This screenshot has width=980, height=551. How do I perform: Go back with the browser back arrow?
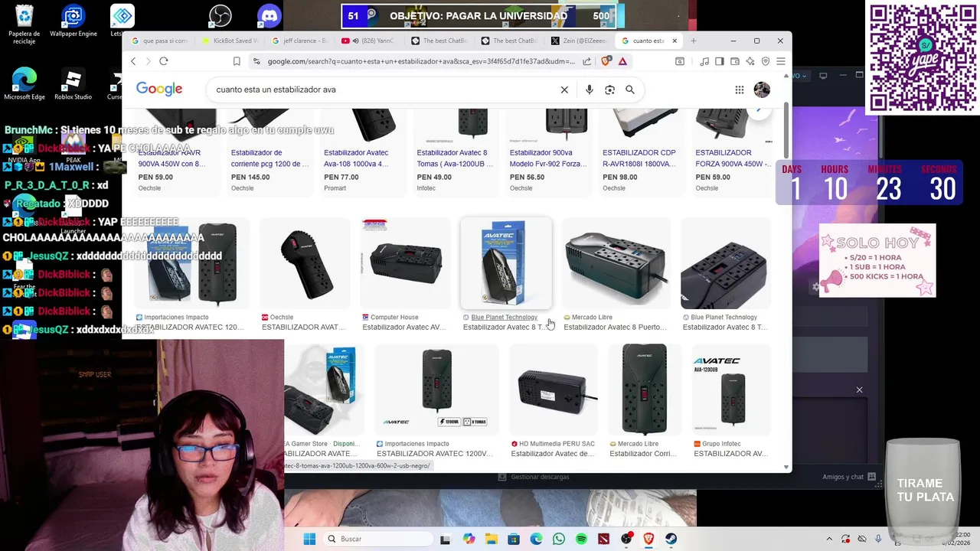click(x=133, y=61)
